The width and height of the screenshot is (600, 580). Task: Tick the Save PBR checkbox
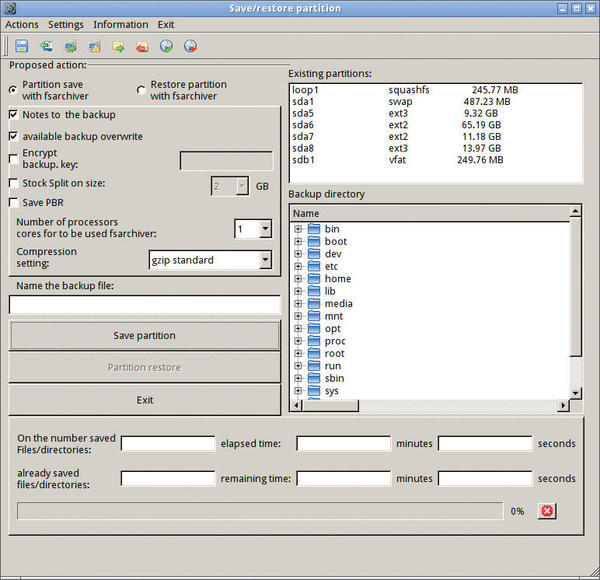tap(14, 203)
